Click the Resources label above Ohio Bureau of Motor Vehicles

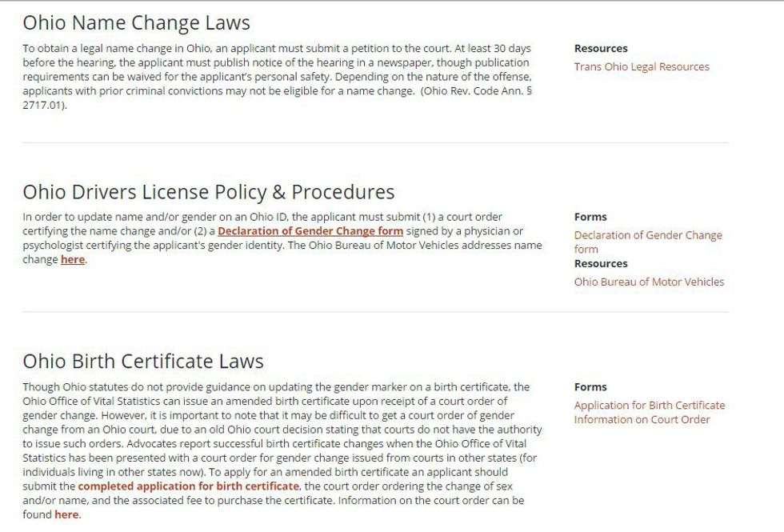(x=601, y=263)
